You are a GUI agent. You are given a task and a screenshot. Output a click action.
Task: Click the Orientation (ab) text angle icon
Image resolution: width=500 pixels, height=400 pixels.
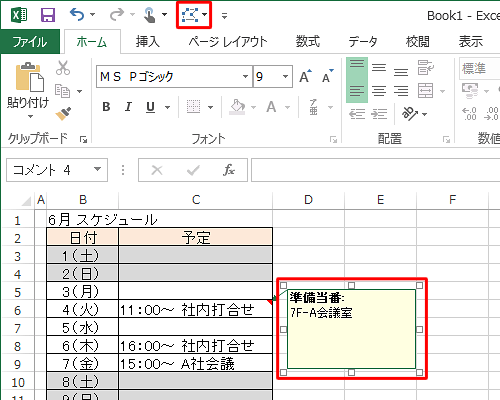(x=410, y=114)
